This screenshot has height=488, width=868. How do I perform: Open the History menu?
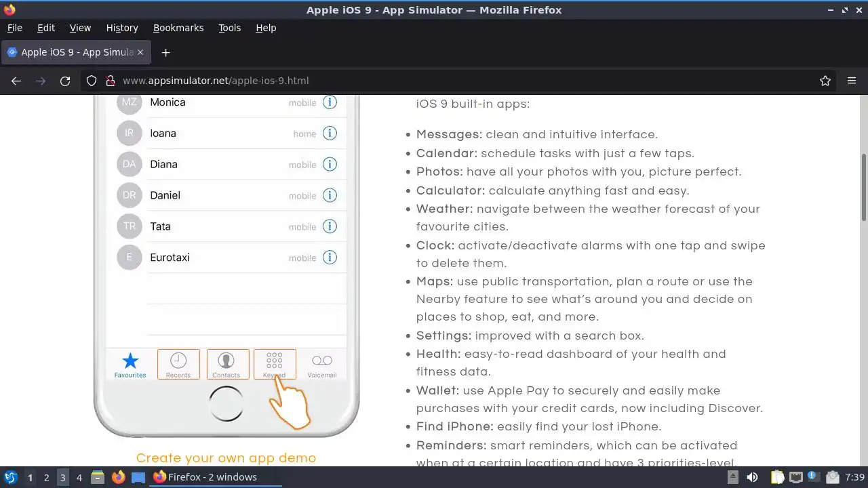tap(122, 28)
